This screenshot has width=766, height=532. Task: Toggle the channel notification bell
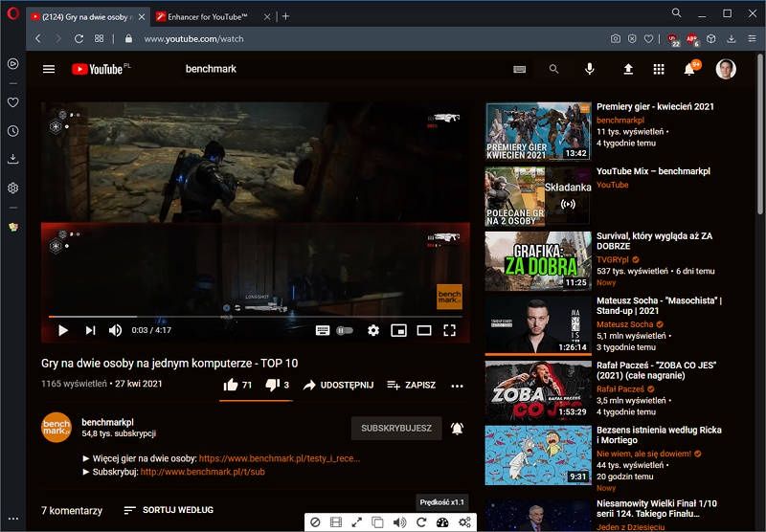(457, 429)
